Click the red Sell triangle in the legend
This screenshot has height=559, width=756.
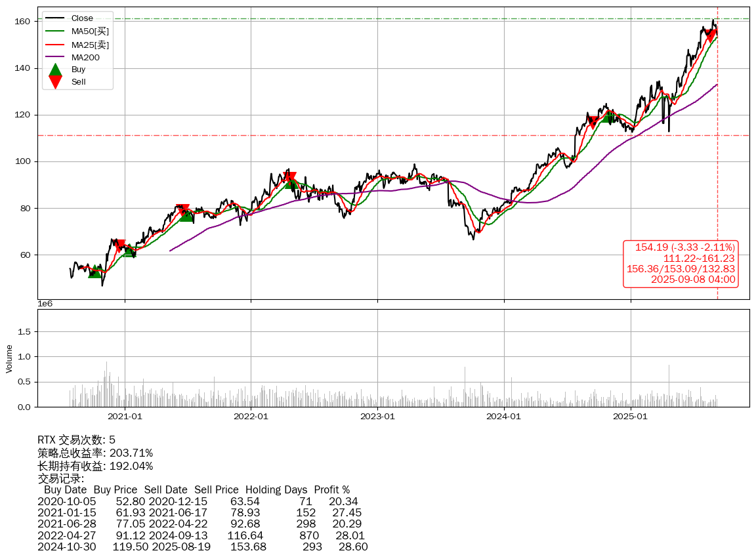56,82
